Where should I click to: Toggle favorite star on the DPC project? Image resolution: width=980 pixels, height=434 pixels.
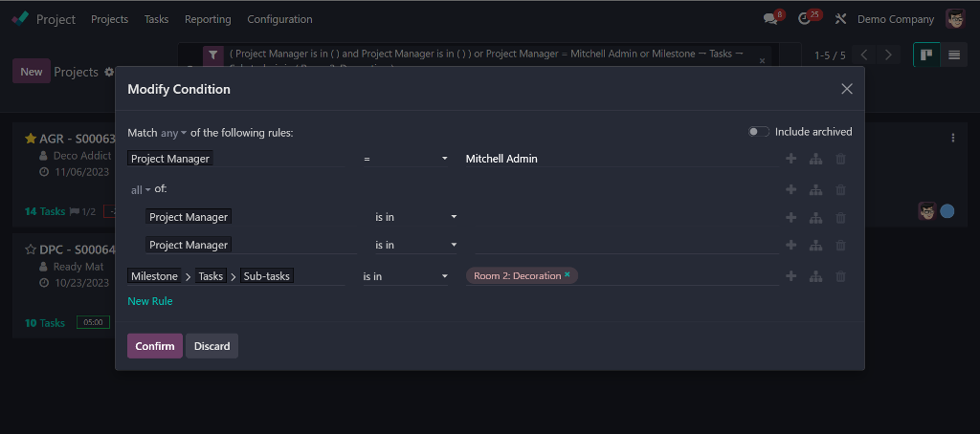tap(31, 250)
